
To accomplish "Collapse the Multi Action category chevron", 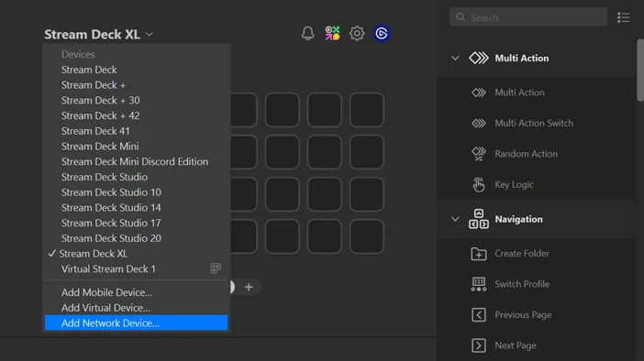I will [455, 58].
